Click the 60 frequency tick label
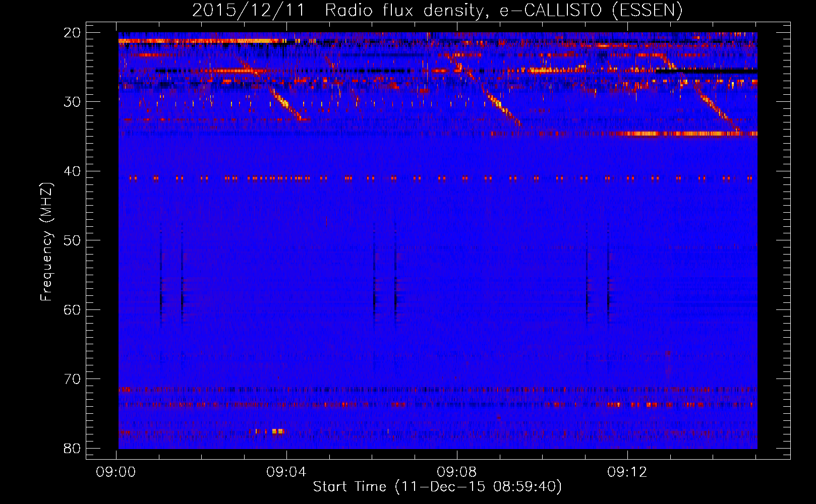 tap(72, 310)
